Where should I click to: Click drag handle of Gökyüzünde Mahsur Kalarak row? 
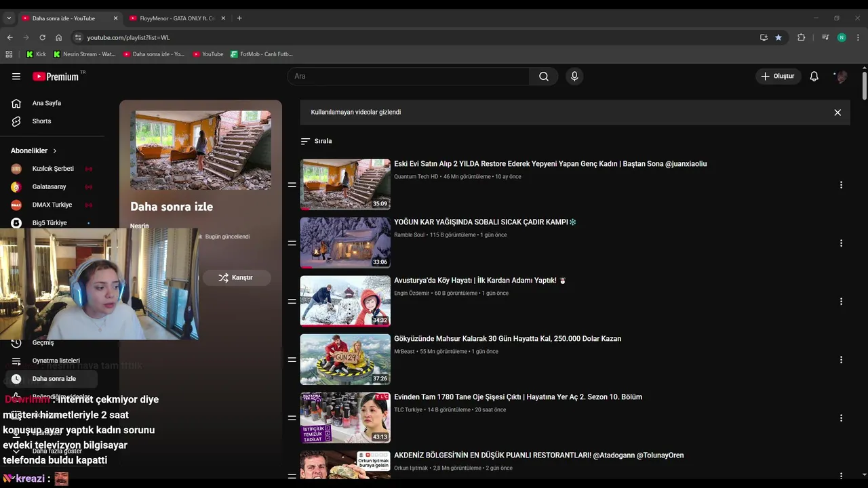pos(292,360)
